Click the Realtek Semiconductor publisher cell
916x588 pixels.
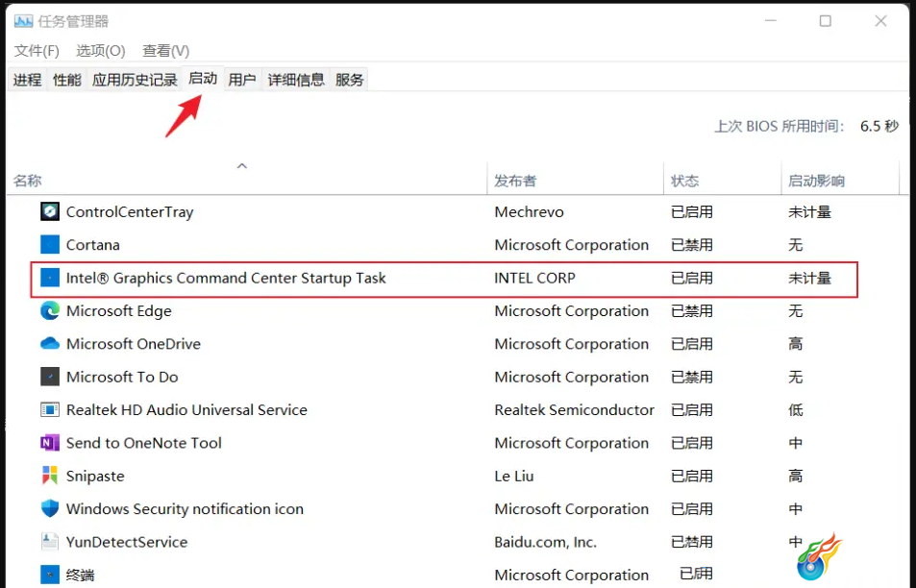tap(574, 410)
